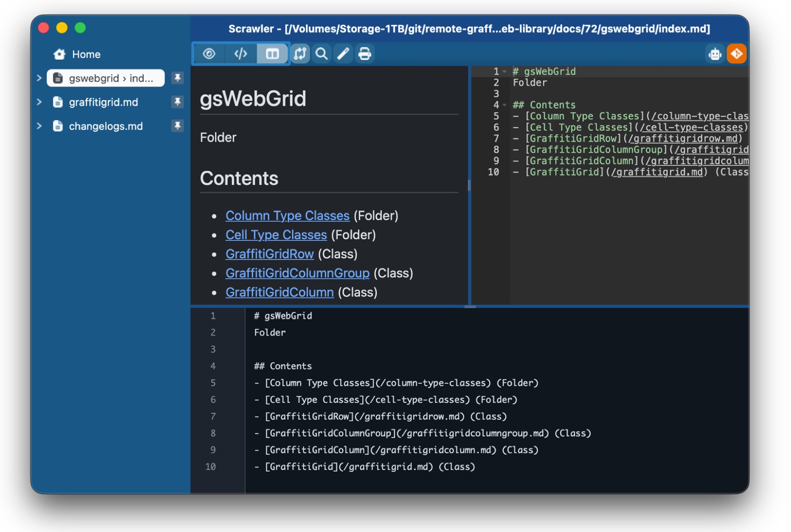Image resolution: width=791 pixels, height=532 pixels.
Task: Click the /cell-type-classes URL in editor line 6
Action: 691,128
